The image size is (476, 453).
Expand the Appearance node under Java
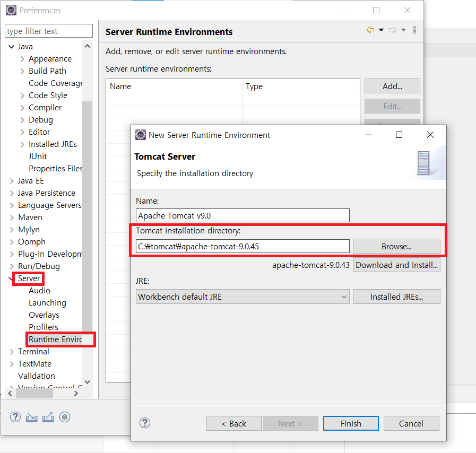tap(22, 59)
